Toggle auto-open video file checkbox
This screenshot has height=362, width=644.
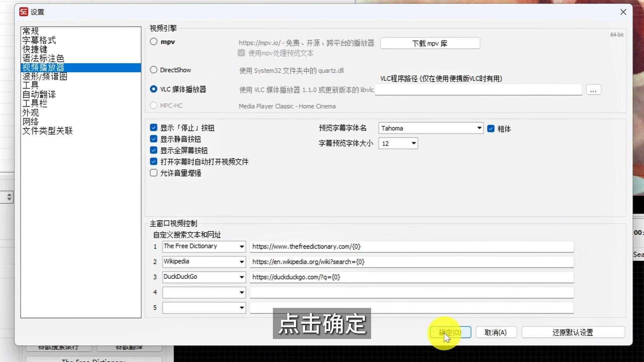click(154, 162)
